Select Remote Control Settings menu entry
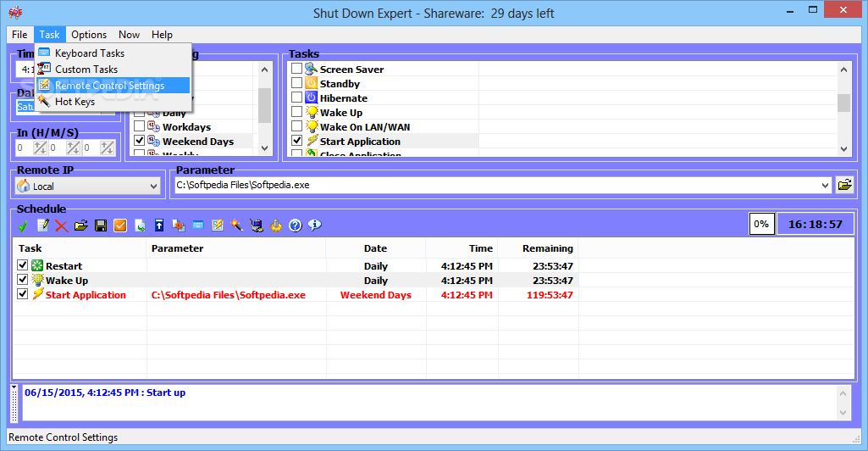The height and width of the screenshot is (451, 868). [x=113, y=86]
